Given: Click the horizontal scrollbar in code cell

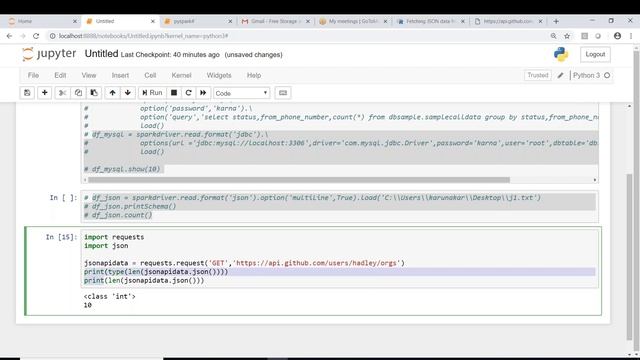Looking at the screenshot, I should [x=299, y=180].
